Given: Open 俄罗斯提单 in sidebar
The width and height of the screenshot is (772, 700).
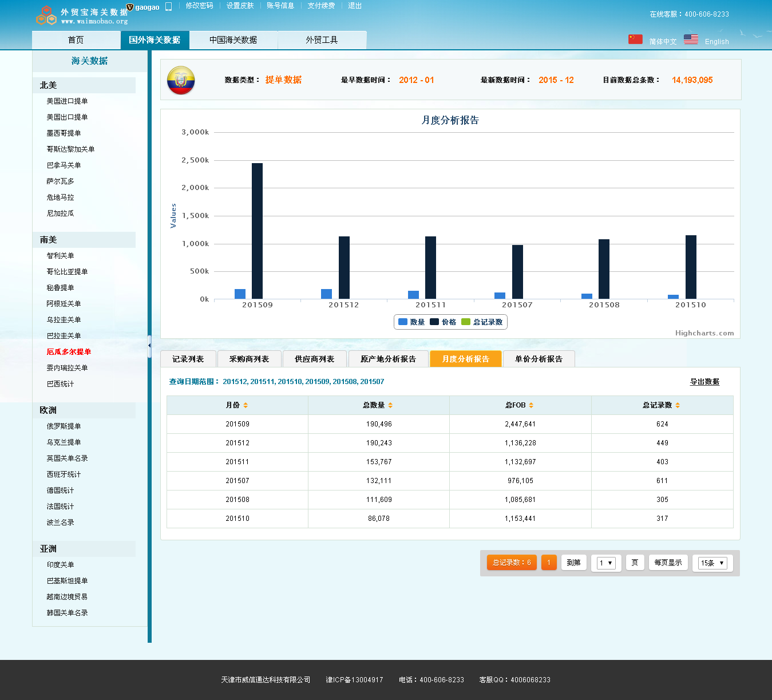Looking at the screenshot, I should point(64,426).
